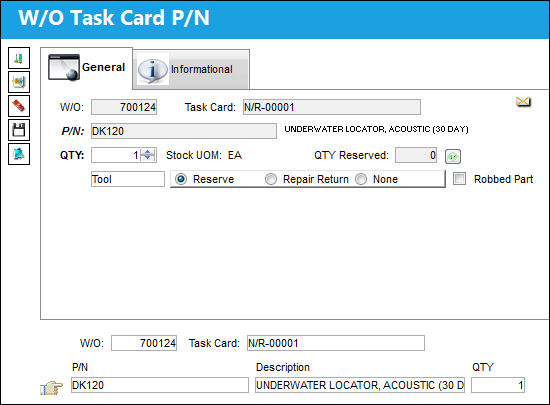
Task: Select the Reserve radio button
Action: coord(181,179)
